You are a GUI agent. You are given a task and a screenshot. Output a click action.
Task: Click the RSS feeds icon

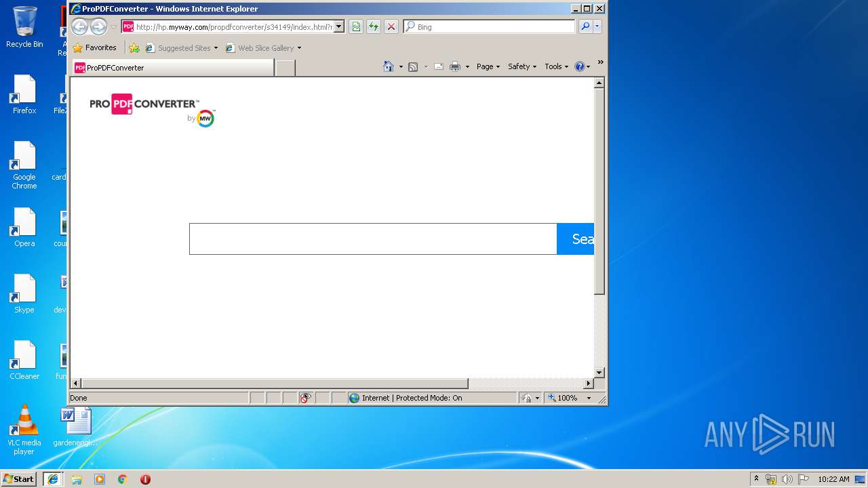click(x=413, y=66)
